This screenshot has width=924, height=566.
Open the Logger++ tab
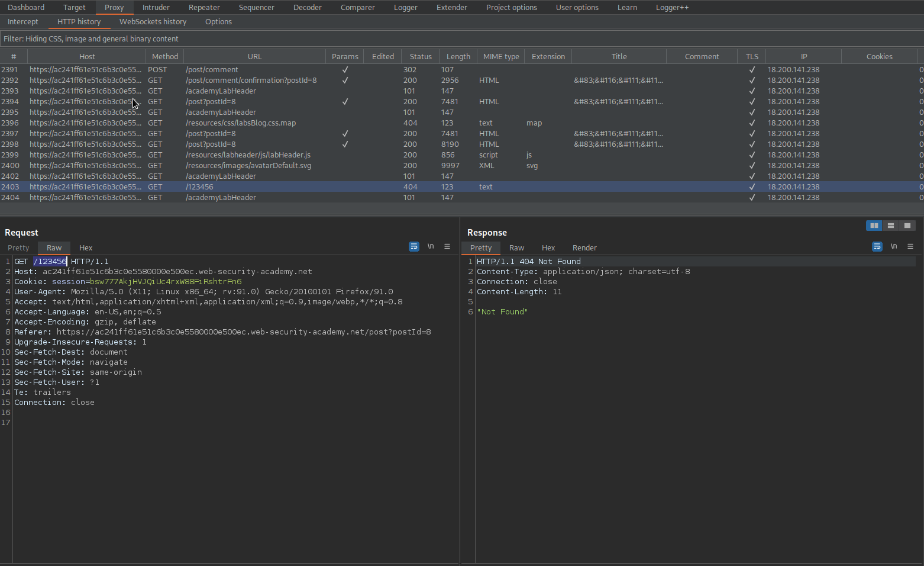point(672,7)
